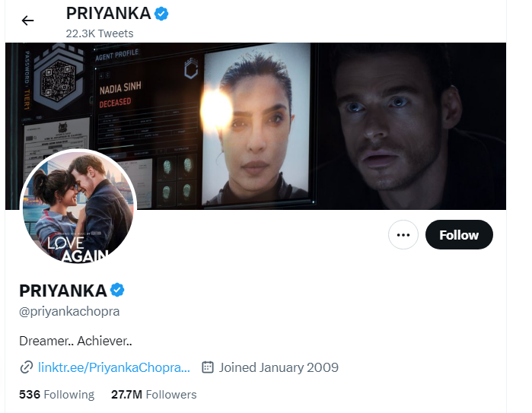Click the 22.3K Tweets count
This screenshot has height=413, width=532.
tap(100, 33)
